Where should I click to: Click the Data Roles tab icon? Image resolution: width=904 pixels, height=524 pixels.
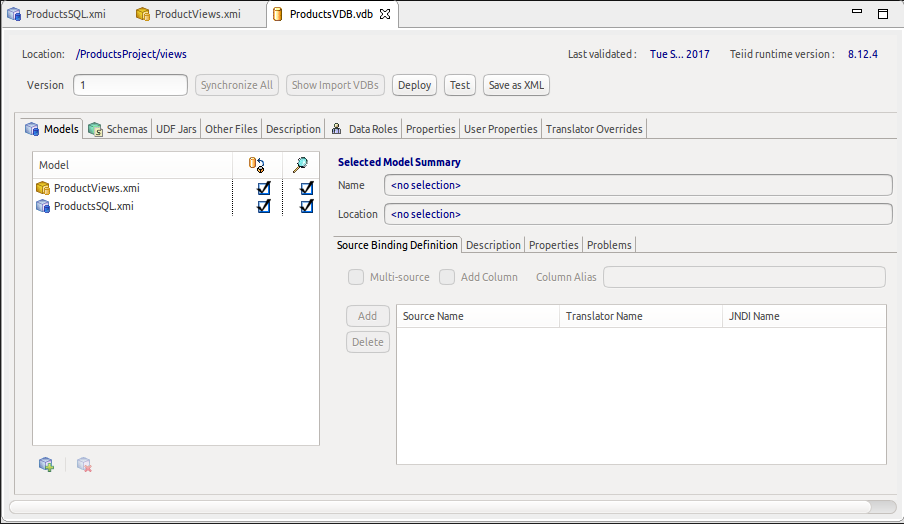click(x=337, y=129)
